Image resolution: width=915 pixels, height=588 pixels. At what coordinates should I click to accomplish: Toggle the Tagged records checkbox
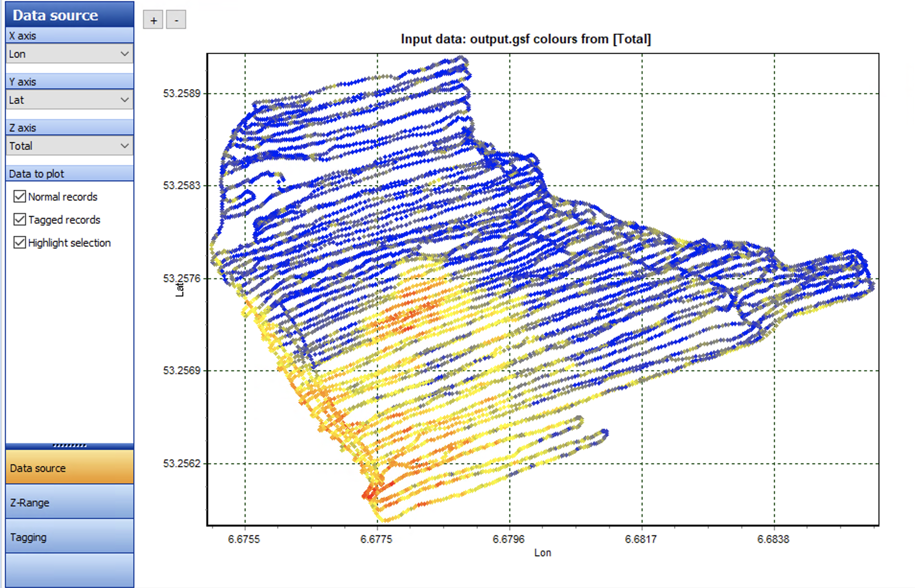(x=20, y=220)
